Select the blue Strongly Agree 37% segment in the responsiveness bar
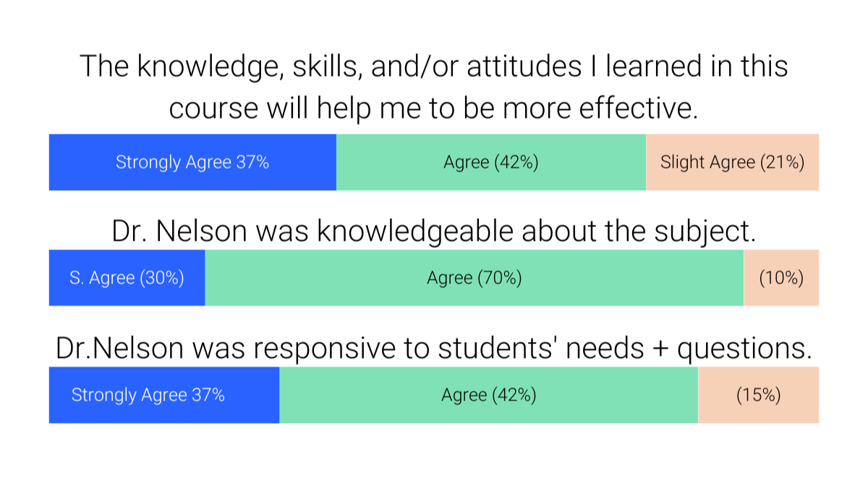The image size is (868, 488). tap(164, 395)
